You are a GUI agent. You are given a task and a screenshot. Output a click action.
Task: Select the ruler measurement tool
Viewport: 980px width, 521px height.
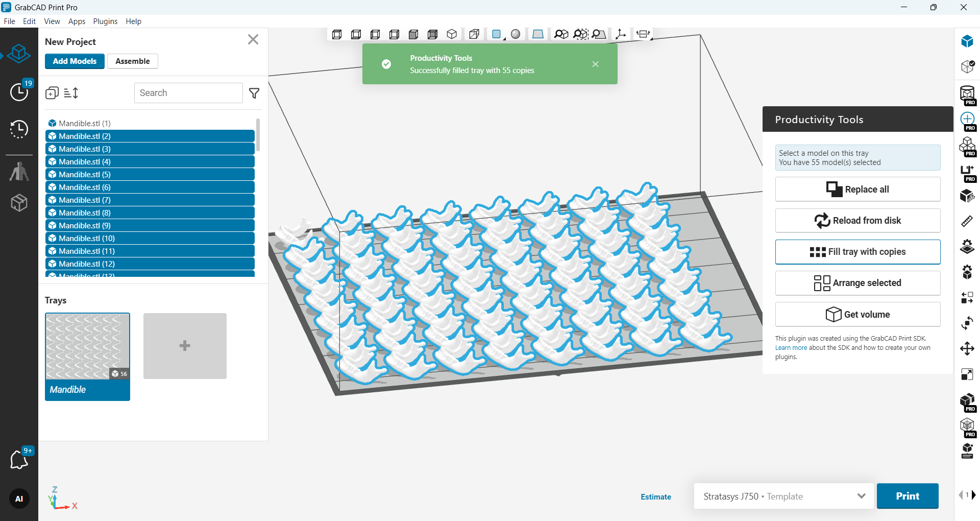tap(967, 221)
